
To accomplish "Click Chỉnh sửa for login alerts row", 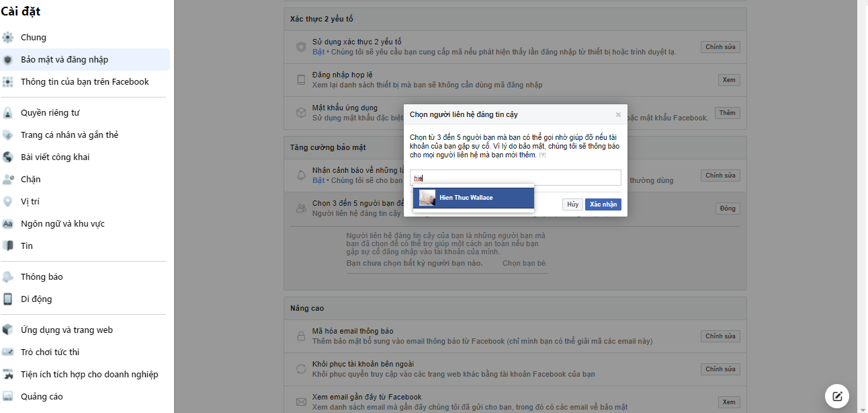I will click(721, 176).
